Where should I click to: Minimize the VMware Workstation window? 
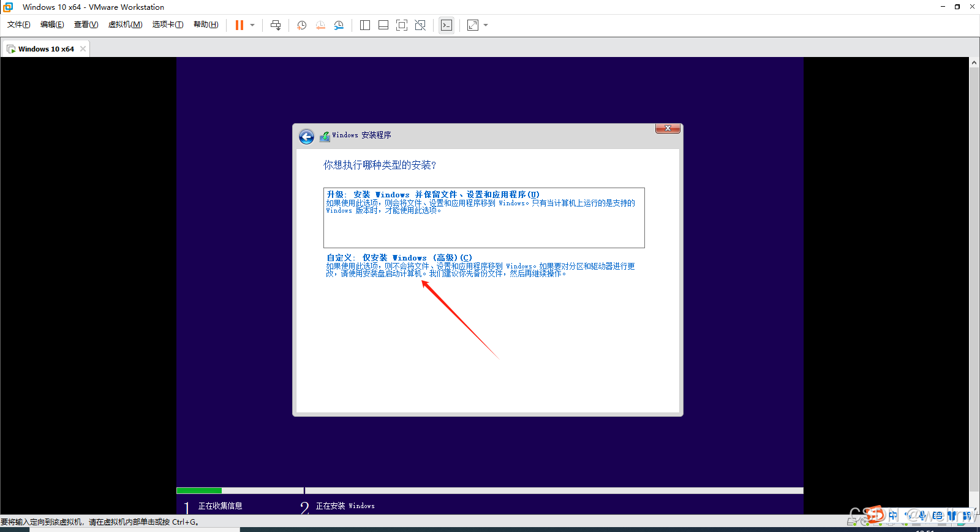pos(943,7)
